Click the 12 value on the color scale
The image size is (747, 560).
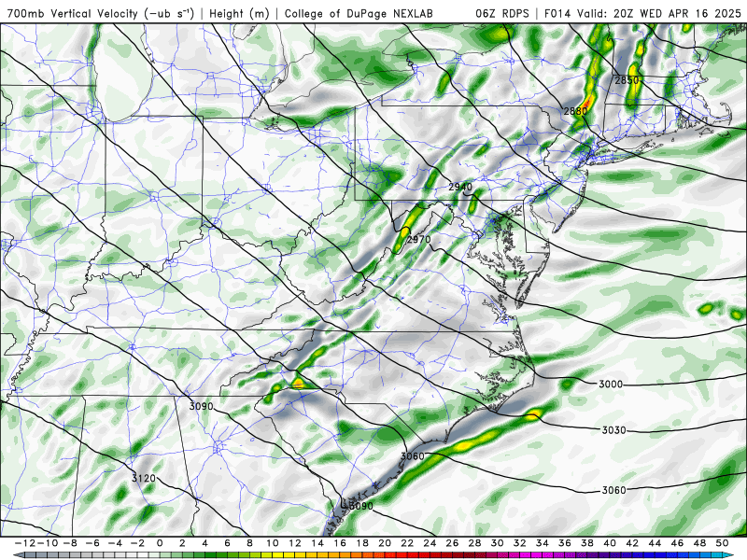click(295, 543)
